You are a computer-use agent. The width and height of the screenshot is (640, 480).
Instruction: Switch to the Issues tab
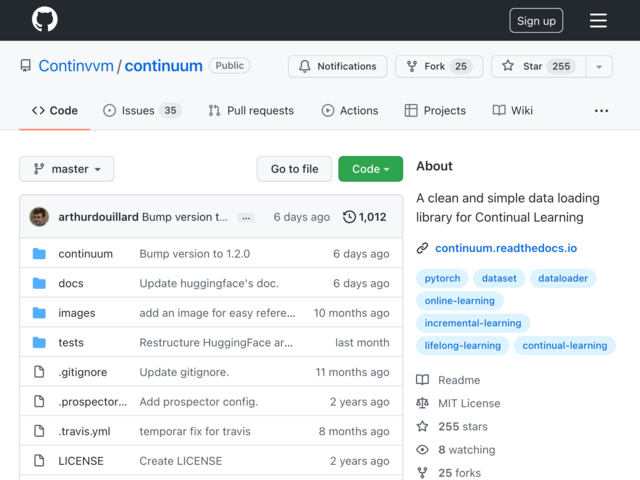coord(142,111)
